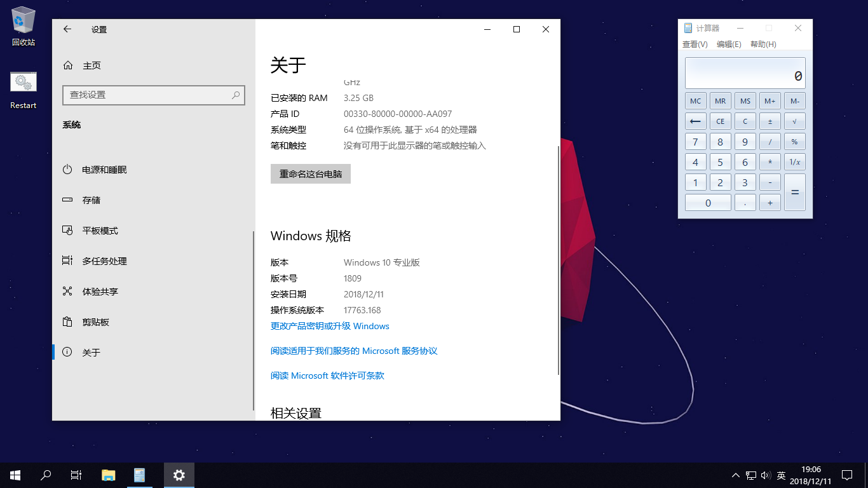Click the 更改产品密钥或升级 Windows link
This screenshot has height=488, width=868.
tap(330, 326)
